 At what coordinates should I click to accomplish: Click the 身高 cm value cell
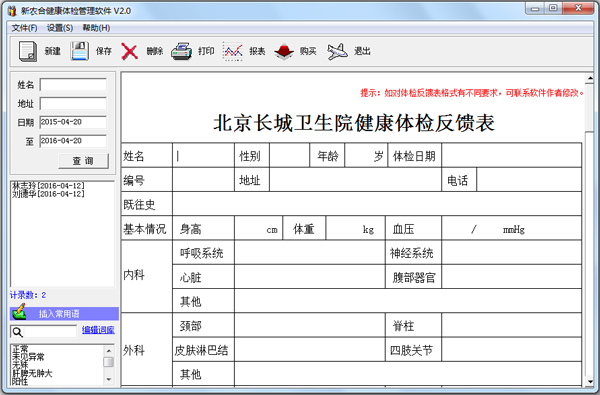coord(259,229)
